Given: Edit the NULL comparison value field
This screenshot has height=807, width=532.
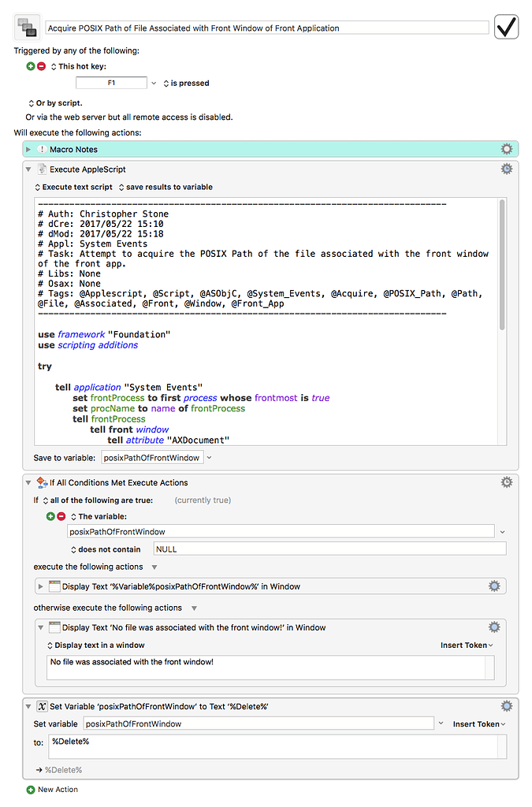Looking at the screenshot, I should tap(329, 549).
